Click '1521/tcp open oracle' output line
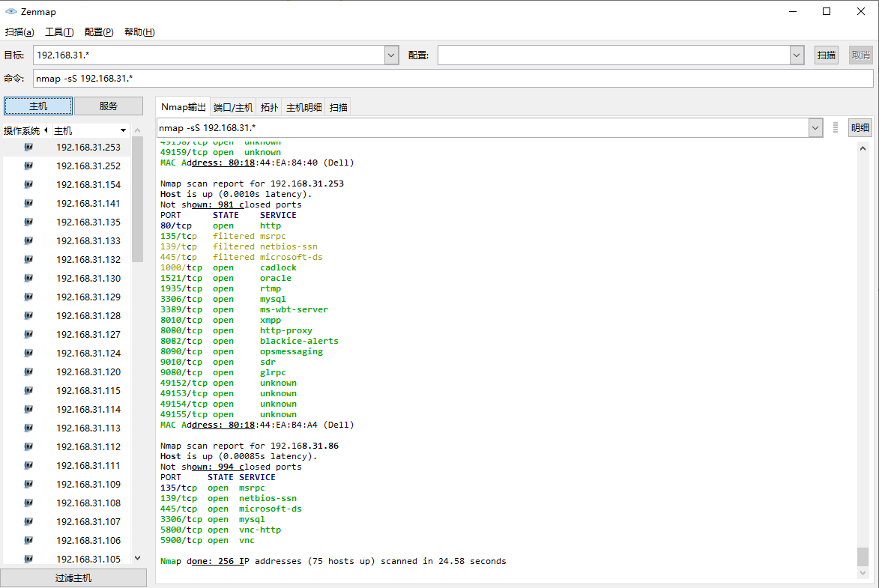879x588 pixels. click(x=226, y=278)
